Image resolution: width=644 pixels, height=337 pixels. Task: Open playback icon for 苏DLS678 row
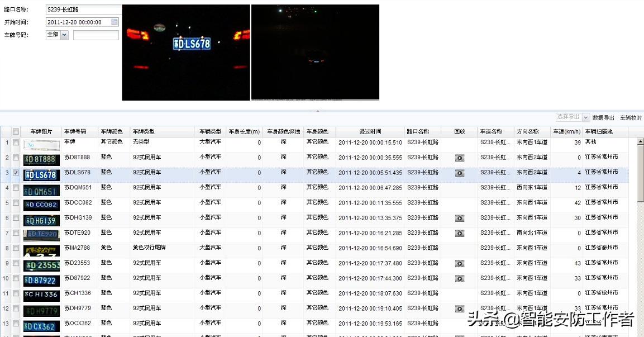tap(460, 173)
